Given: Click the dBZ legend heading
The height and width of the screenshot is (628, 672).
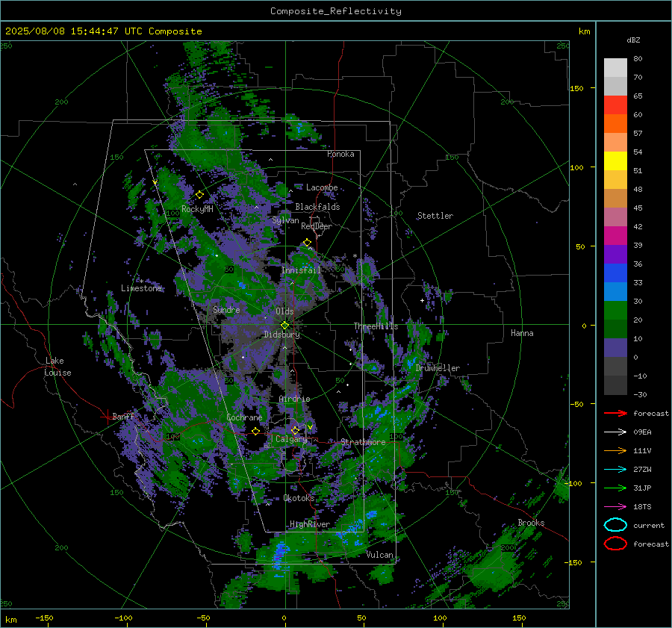Looking at the screenshot, I should pos(633,40).
